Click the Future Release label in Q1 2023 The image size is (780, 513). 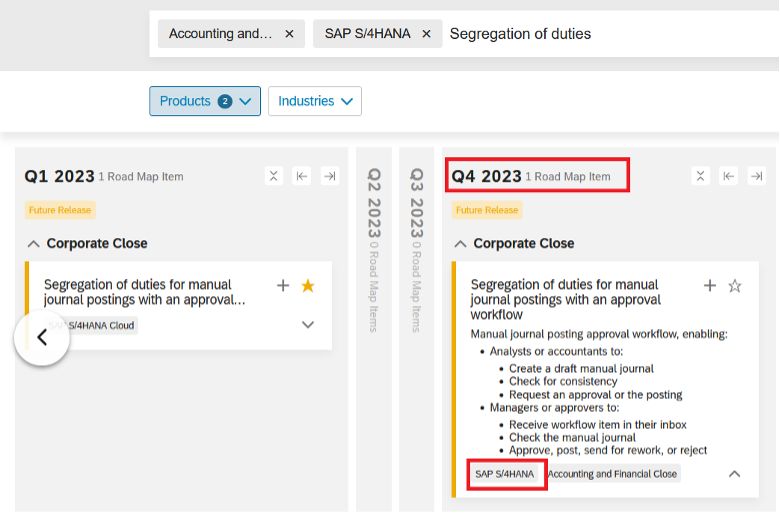point(60,210)
